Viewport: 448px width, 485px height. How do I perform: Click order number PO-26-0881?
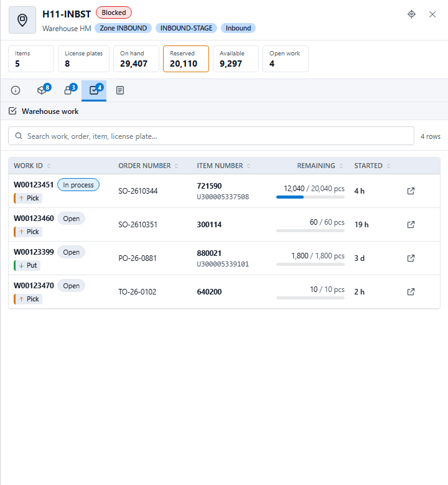click(138, 258)
